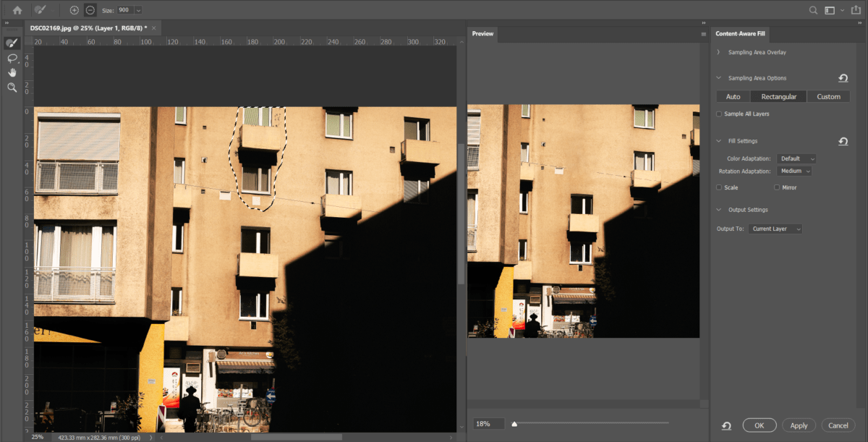This screenshot has width=868, height=442.
Task: Adjust the preview zoom slider
Action: coord(514,423)
